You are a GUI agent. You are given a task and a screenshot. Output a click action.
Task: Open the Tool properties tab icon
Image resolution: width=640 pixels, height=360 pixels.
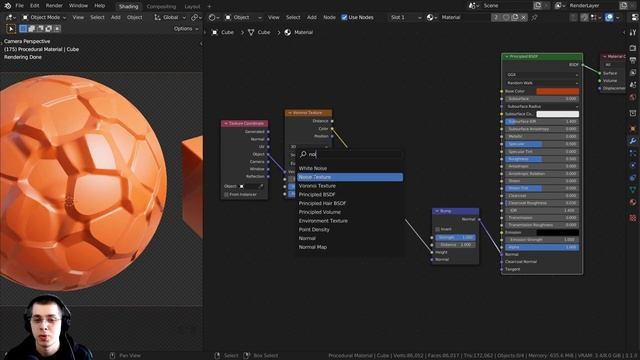click(633, 32)
